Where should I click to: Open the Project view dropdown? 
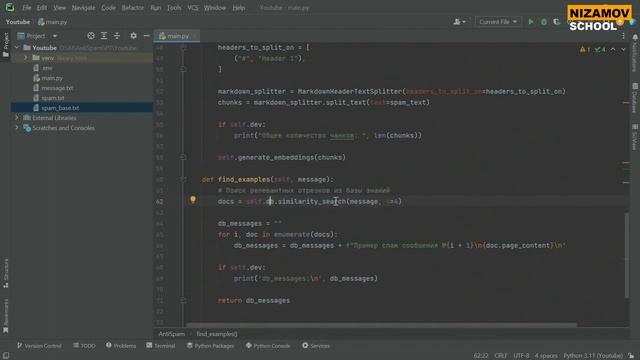pyautogui.click(x=37, y=36)
